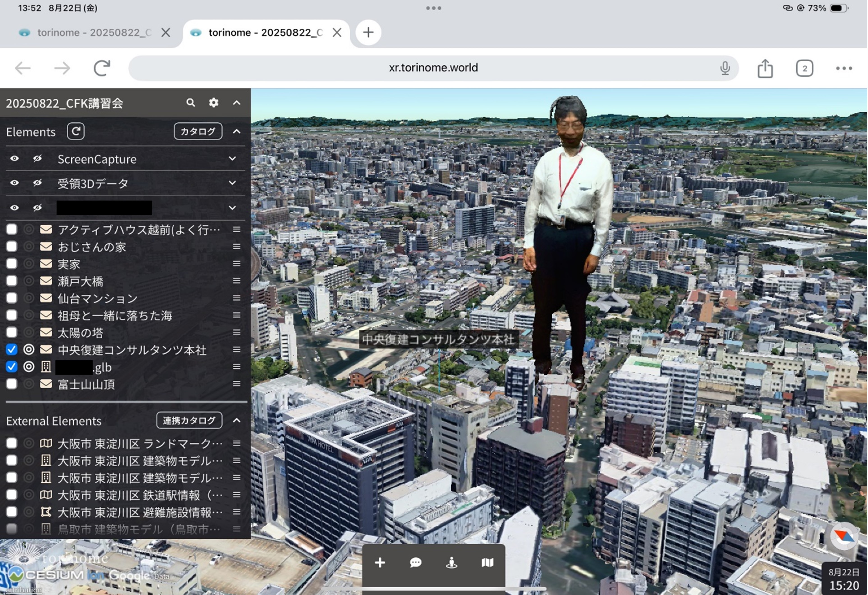Collapse the External Elements section
Screen dimensions: 868x595
pyautogui.click(x=237, y=420)
